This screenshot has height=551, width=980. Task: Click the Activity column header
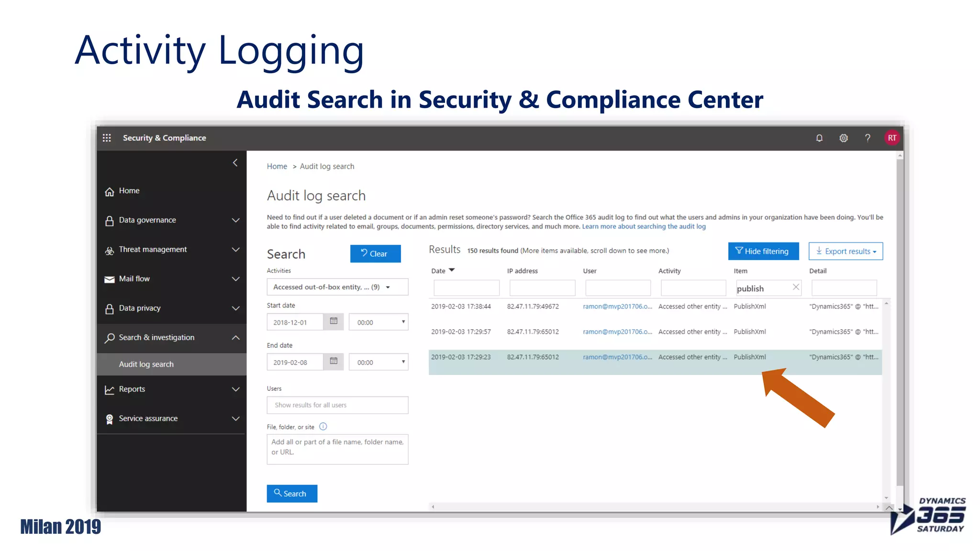coord(669,271)
